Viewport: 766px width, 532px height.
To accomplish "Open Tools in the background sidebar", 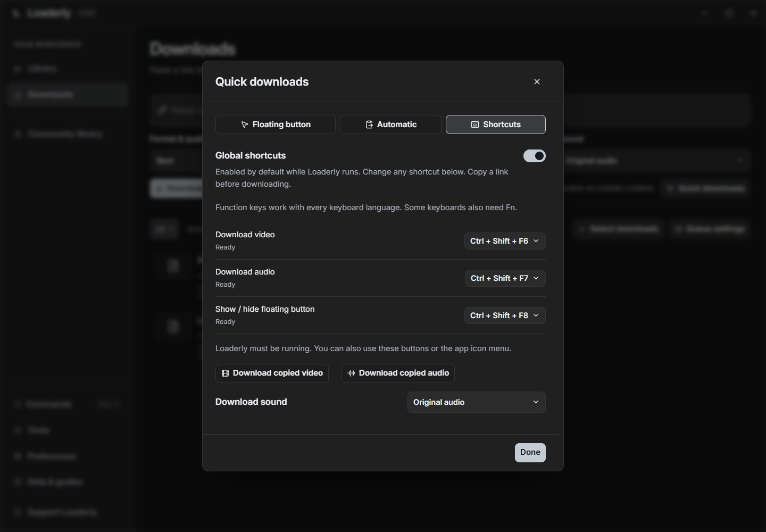I will (68, 430).
